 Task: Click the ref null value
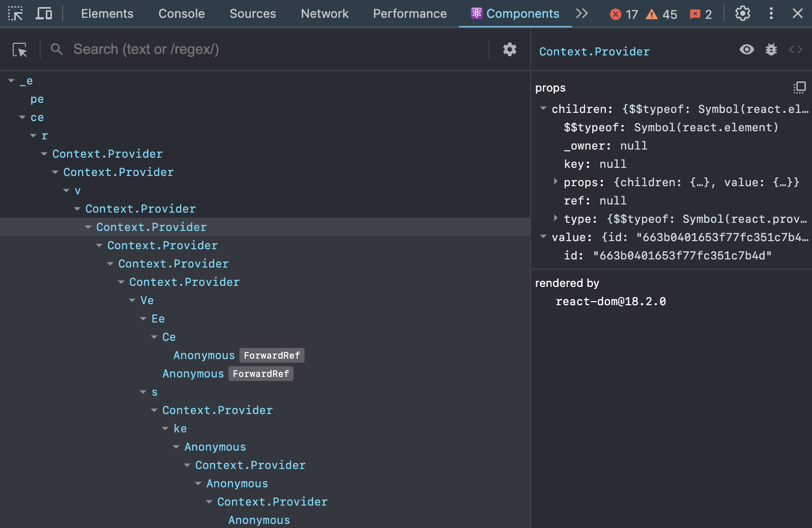(x=613, y=200)
